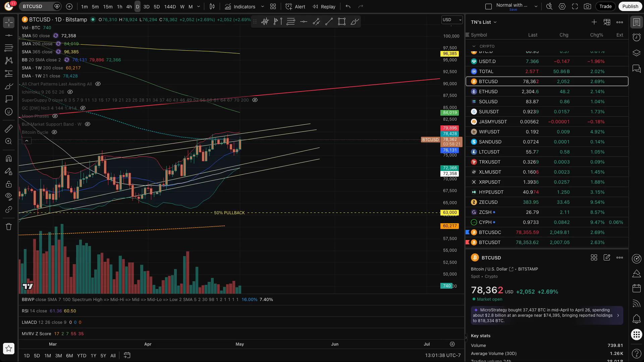Viewport: 644px width, 362px height.
Task: Set date range to 6M
Action: click(69, 356)
